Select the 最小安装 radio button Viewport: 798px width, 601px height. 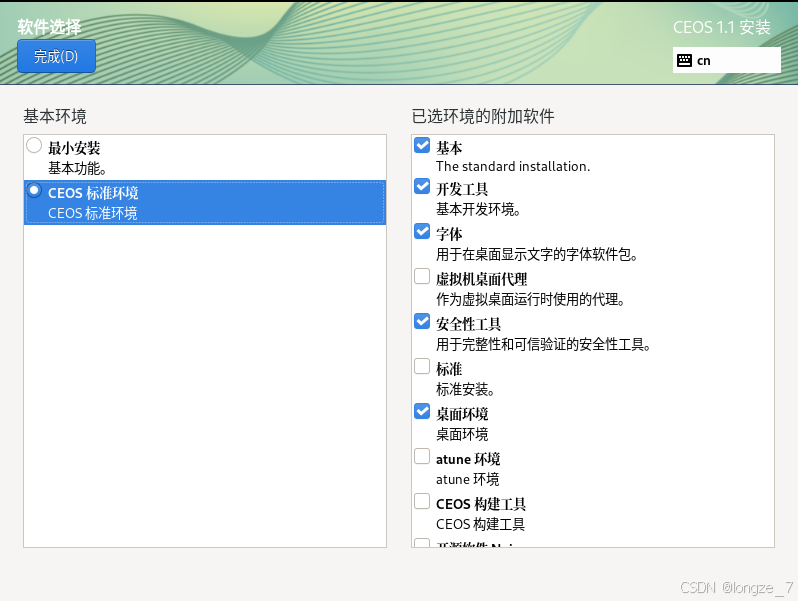point(34,146)
